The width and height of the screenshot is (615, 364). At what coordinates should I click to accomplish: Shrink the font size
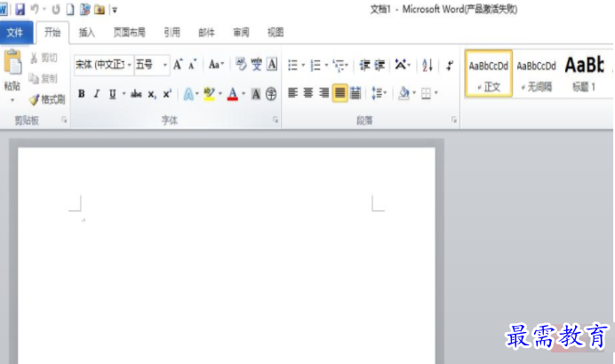[192, 64]
